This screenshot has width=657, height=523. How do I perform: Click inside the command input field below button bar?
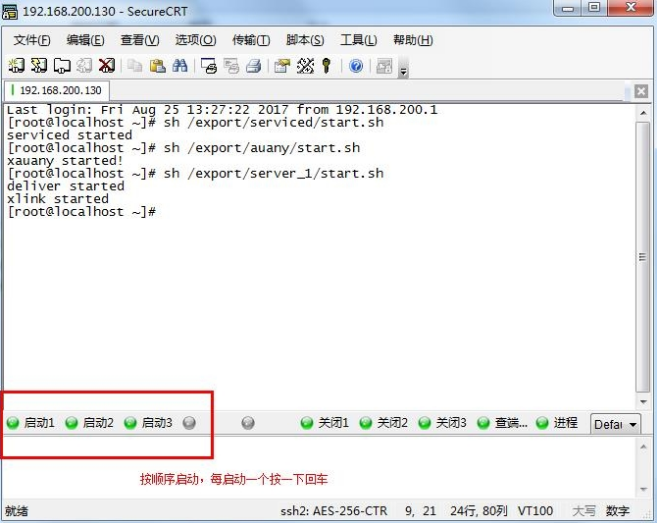pos(318,468)
